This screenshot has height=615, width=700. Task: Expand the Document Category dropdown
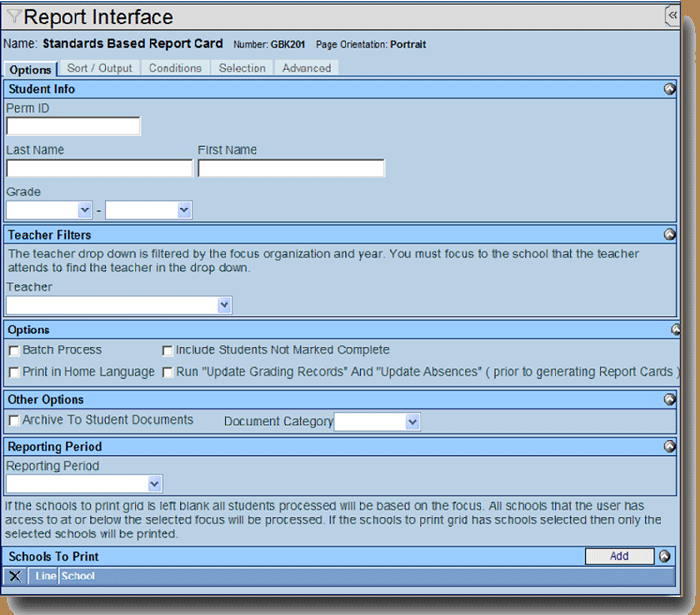[x=412, y=423]
